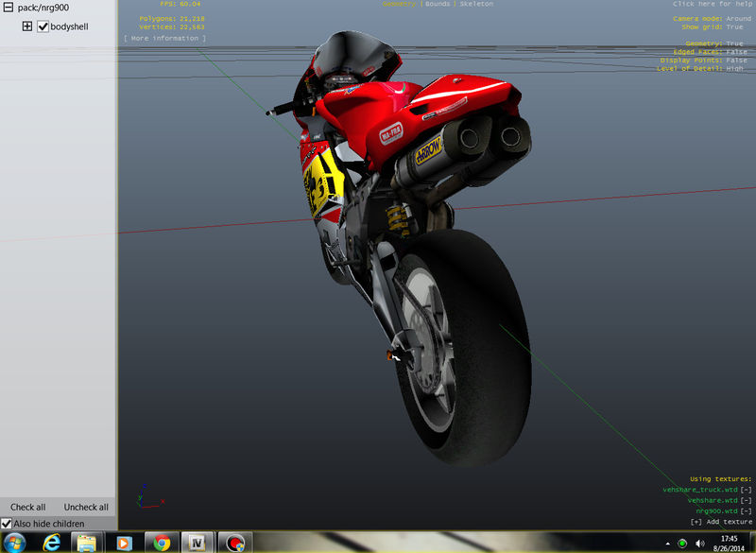Click the green status tray icon

(x=682, y=544)
